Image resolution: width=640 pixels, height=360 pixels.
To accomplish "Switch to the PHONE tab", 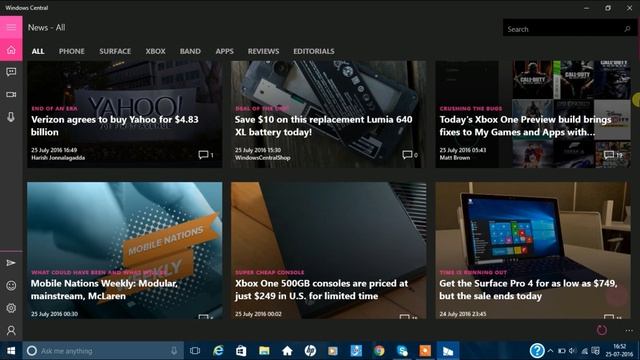I will click(x=71, y=51).
